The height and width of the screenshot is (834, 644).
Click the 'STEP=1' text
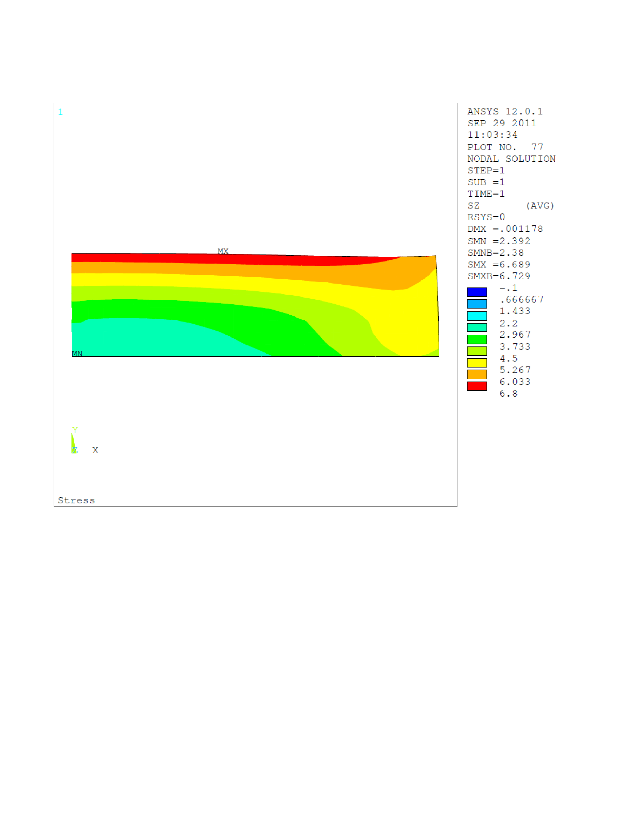[486, 170]
